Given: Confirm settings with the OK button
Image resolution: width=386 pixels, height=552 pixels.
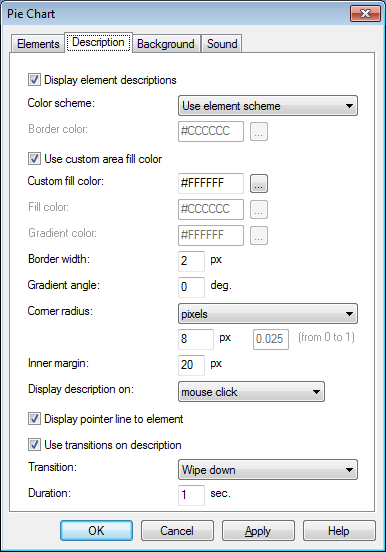Looking at the screenshot, I should (x=96, y=531).
